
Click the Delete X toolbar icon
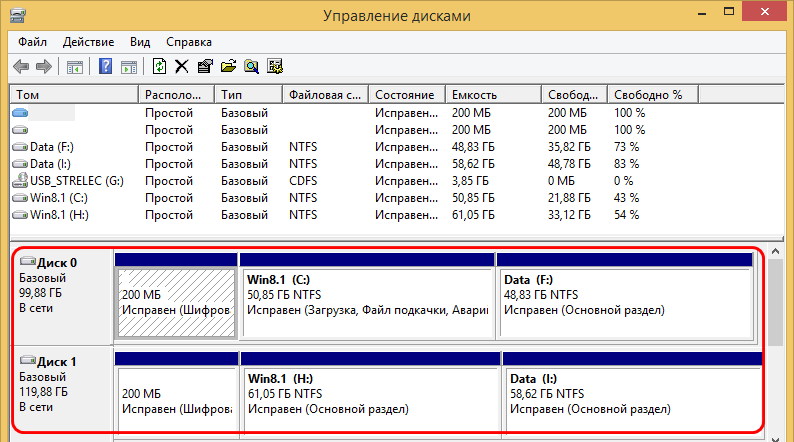(182, 66)
